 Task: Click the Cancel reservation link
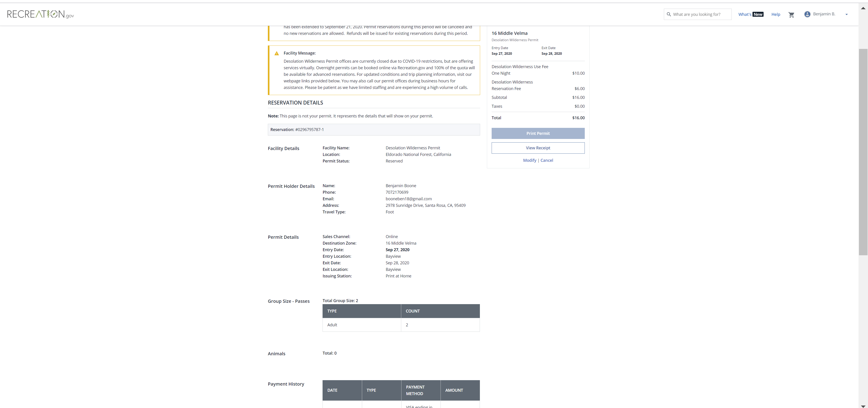coord(547,160)
